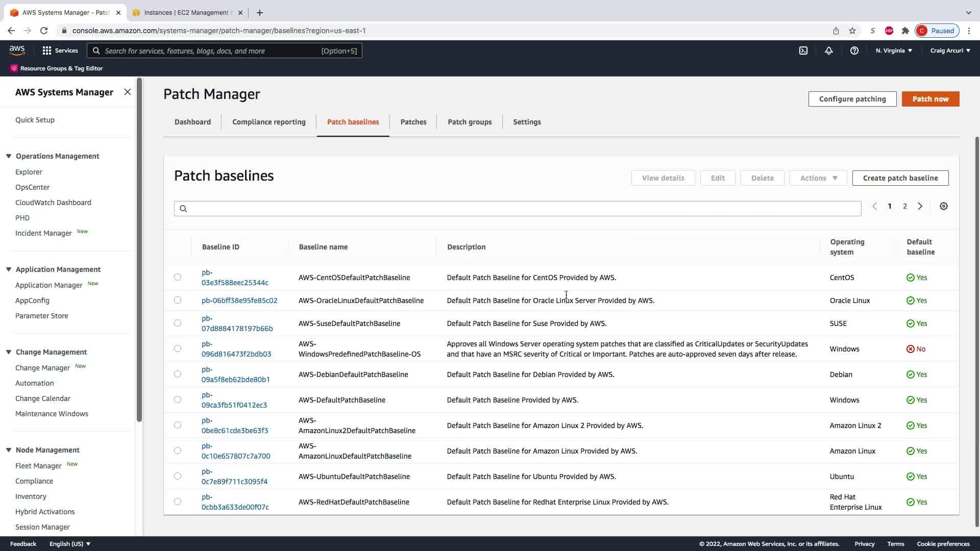The image size is (980, 551).
Task: Click the help question mark icon
Action: tap(854, 51)
